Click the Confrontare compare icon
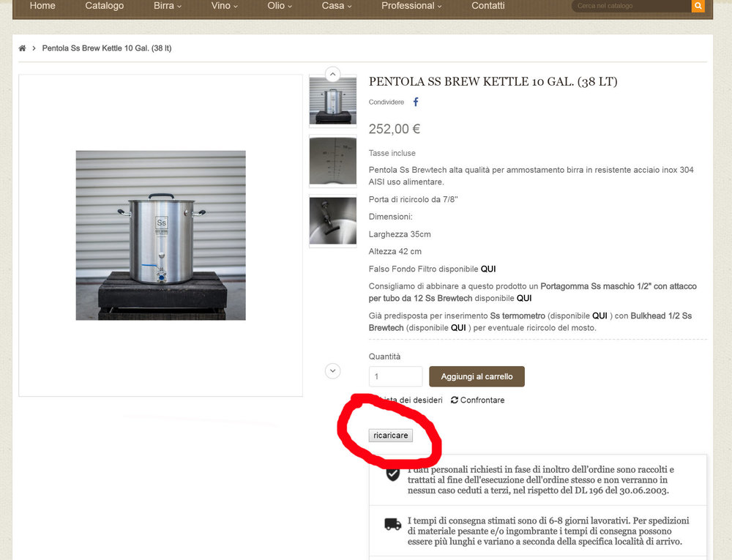732x560 pixels. tap(455, 400)
